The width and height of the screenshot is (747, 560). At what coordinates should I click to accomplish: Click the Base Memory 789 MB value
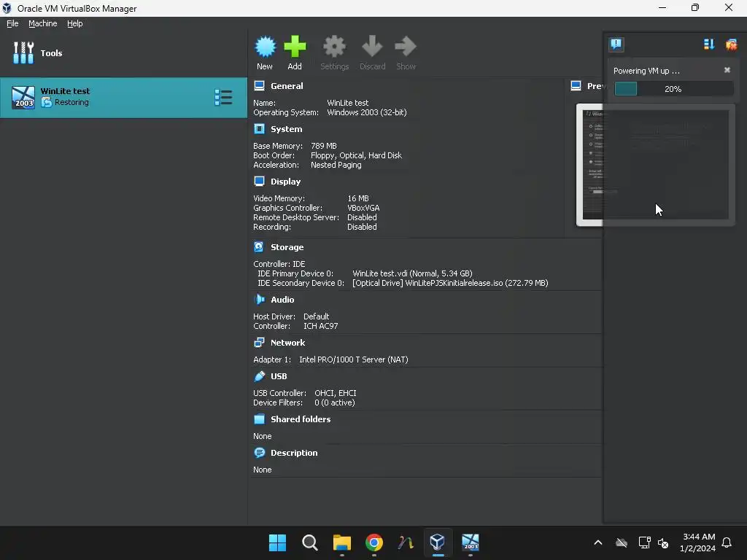click(323, 146)
